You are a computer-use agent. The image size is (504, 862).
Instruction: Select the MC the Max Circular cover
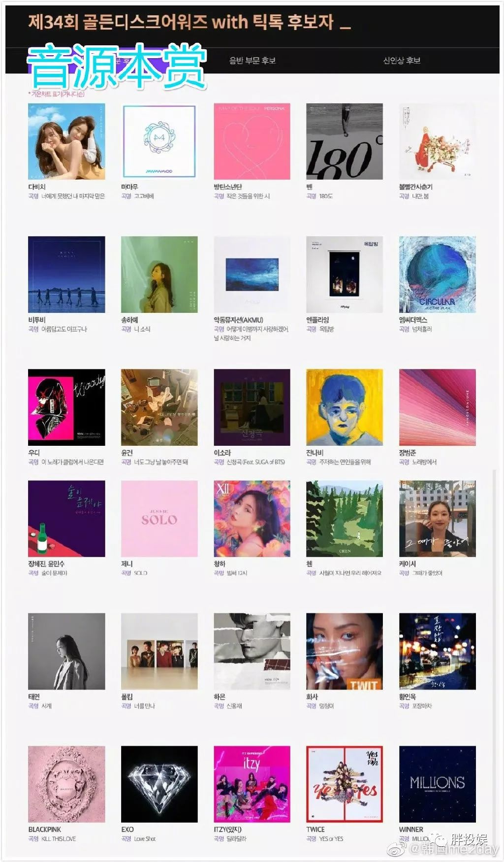point(438,274)
